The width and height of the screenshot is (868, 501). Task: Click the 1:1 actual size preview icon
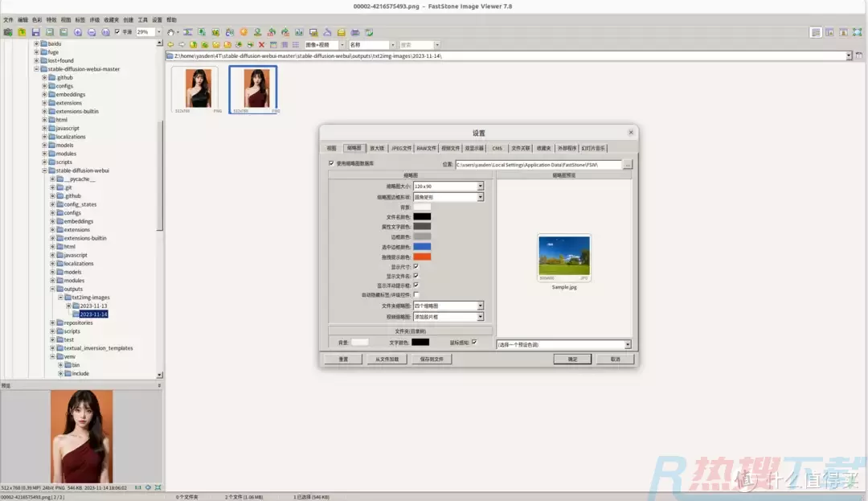pos(138,487)
